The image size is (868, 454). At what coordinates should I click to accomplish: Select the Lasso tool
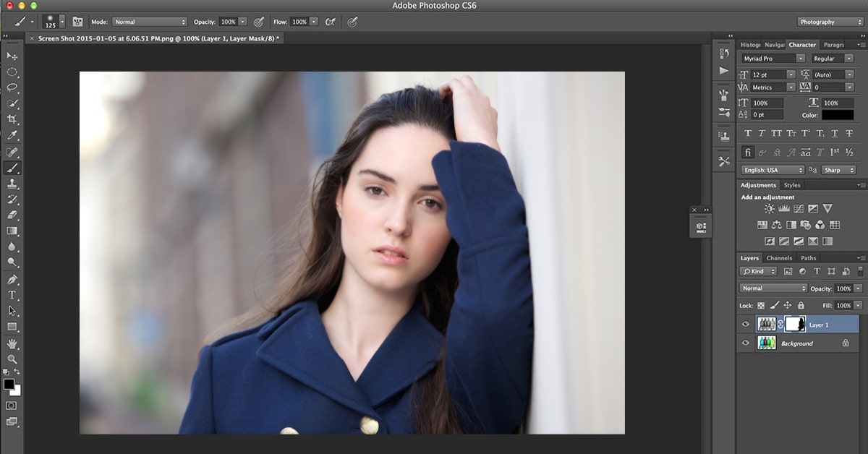coord(12,87)
